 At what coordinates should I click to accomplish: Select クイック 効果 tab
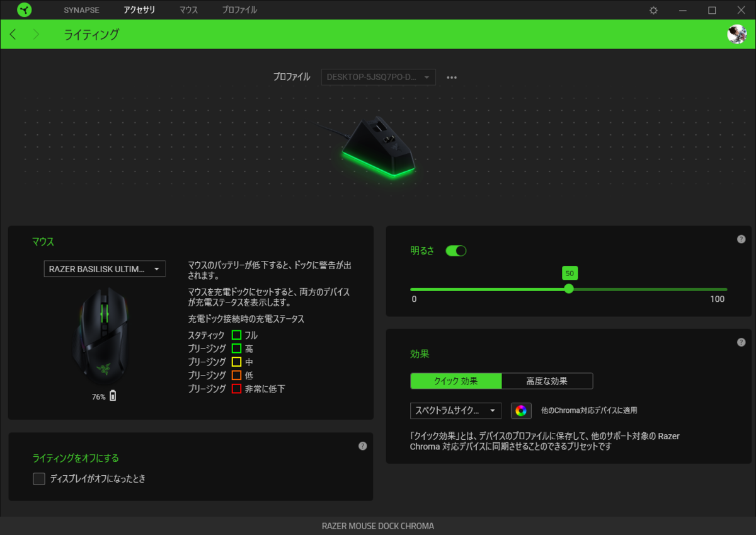pos(456,381)
